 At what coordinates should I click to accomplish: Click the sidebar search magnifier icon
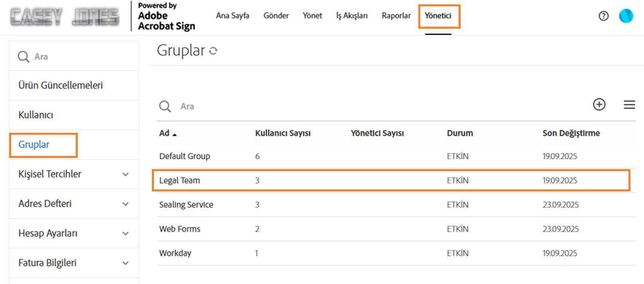pyautogui.click(x=24, y=57)
